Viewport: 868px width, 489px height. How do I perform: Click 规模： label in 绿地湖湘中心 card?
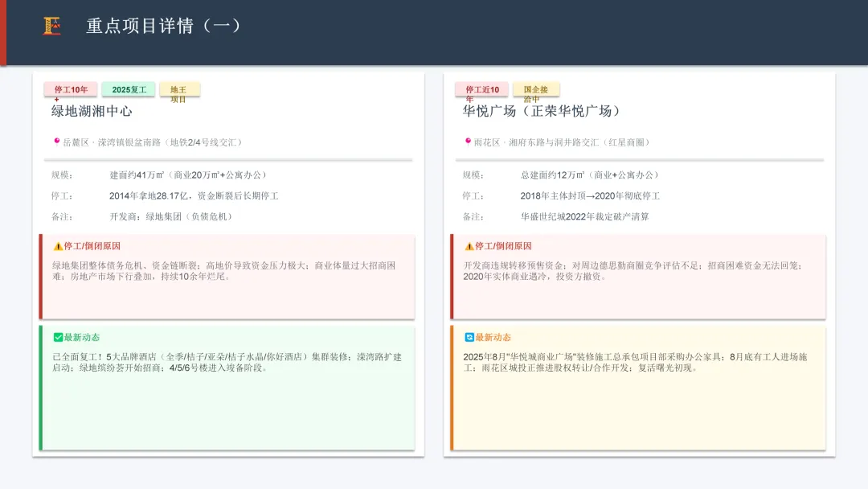click(62, 175)
